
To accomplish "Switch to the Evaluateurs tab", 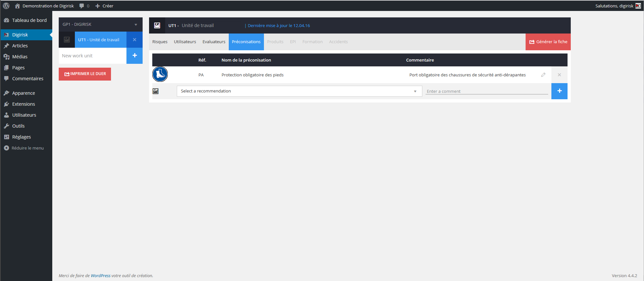I will (x=214, y=42).
